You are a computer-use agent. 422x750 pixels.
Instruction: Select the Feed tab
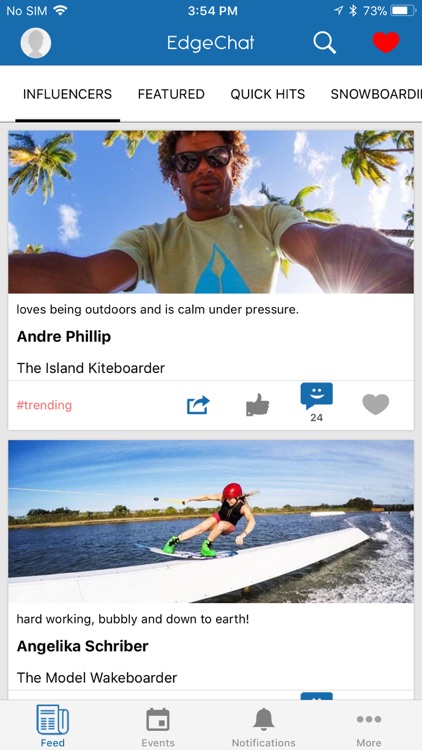pos(53,727)
